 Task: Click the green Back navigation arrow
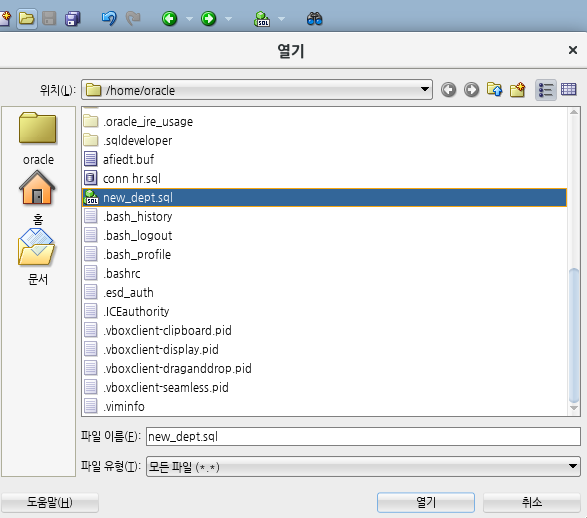170,18
